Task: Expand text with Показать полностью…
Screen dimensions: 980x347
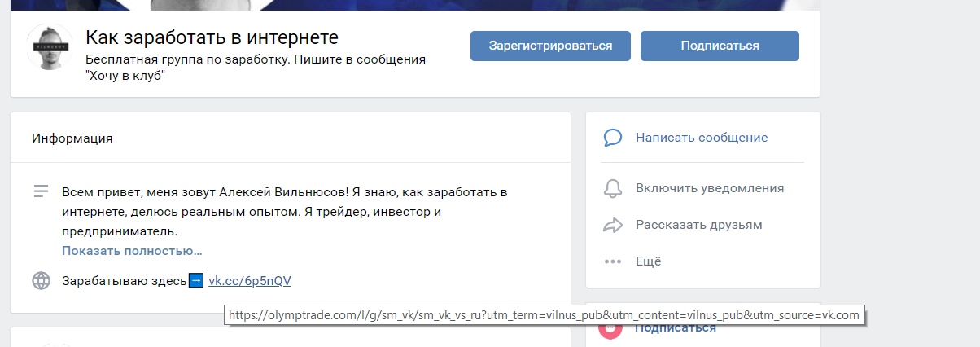Action: 132,251
